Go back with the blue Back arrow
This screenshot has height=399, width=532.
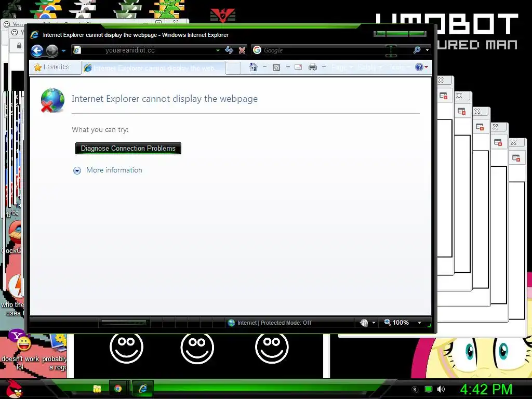(37, 50)
